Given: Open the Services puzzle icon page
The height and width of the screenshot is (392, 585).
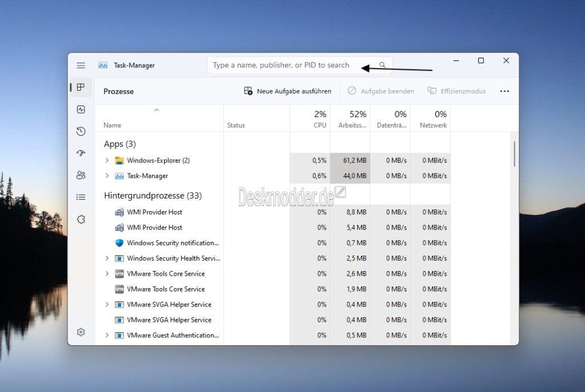Looking at the screenshot, I should (81, 219).
